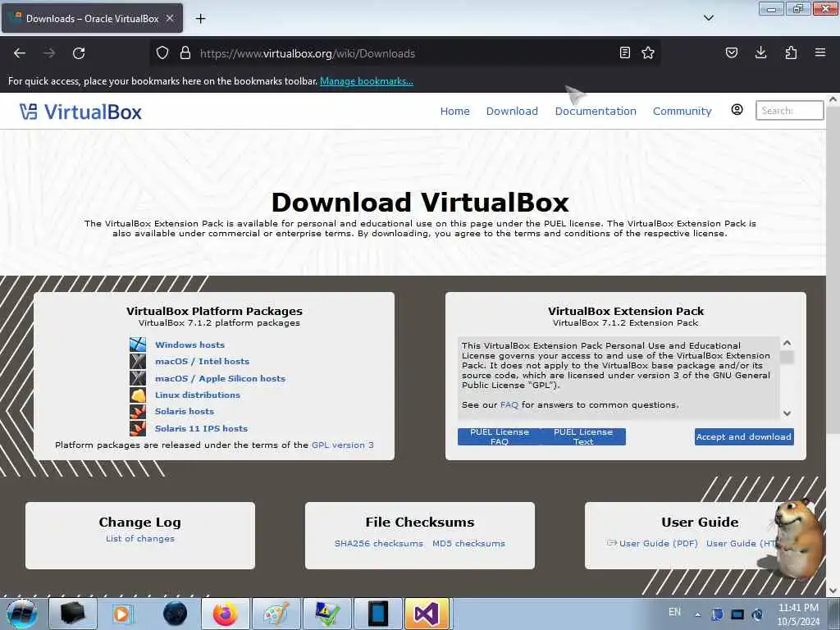Click the Linux distributions icon
Viewport: 840px width, 630px height.
[138, 395]
